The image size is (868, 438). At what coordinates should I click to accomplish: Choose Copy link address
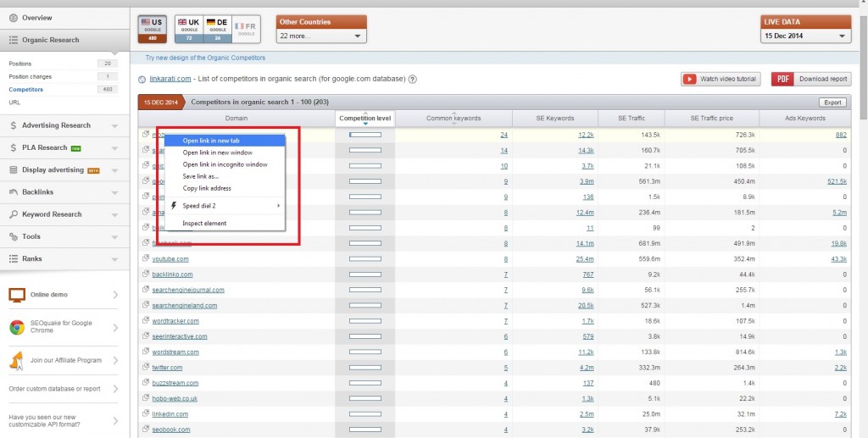tap(225, 188)
